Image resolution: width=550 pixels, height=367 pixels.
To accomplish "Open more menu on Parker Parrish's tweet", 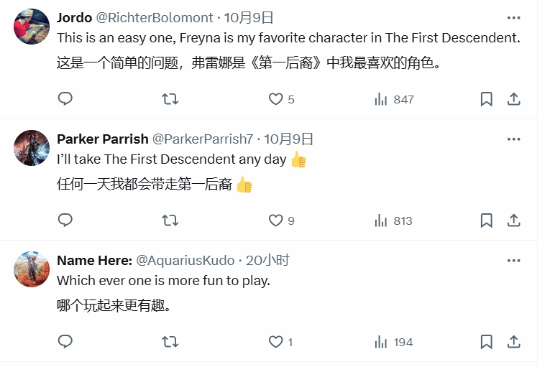I will [x=514, y=139].
